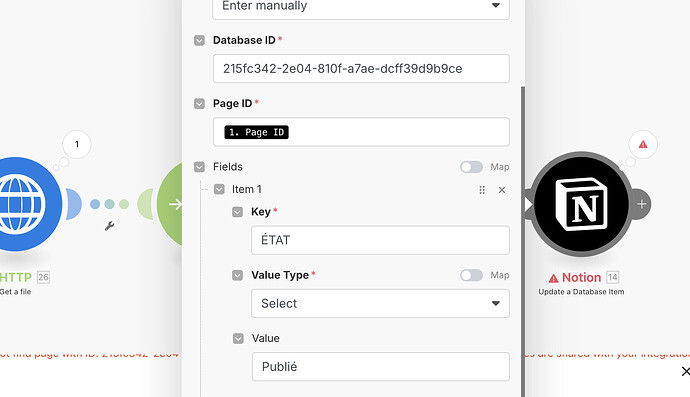Toggle the Map switch for Fields

point(471,167)
